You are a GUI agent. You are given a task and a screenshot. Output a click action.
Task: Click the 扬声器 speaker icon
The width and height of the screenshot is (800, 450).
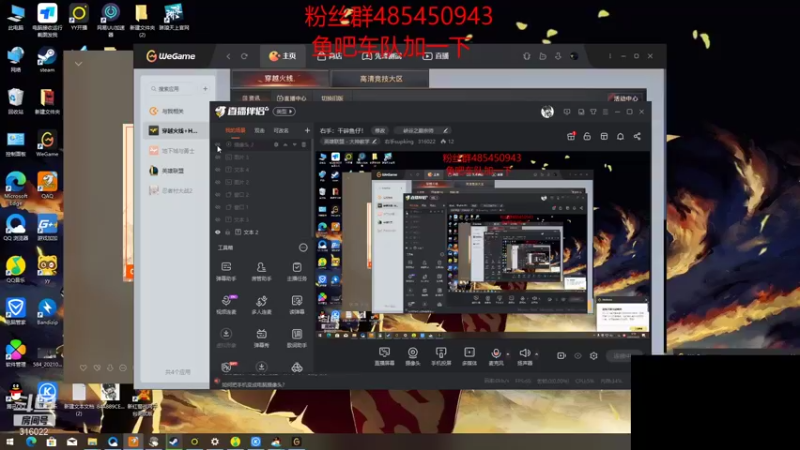(x=524, y=353)
